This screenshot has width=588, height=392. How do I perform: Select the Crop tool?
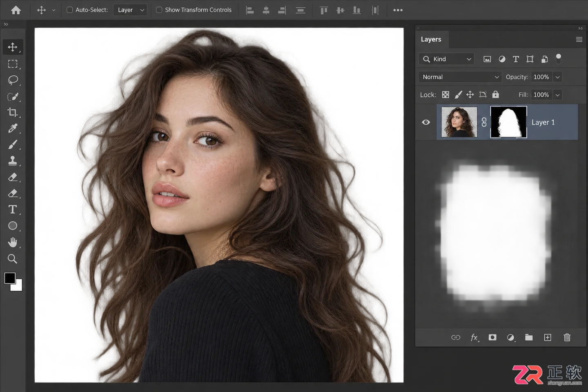13,112
